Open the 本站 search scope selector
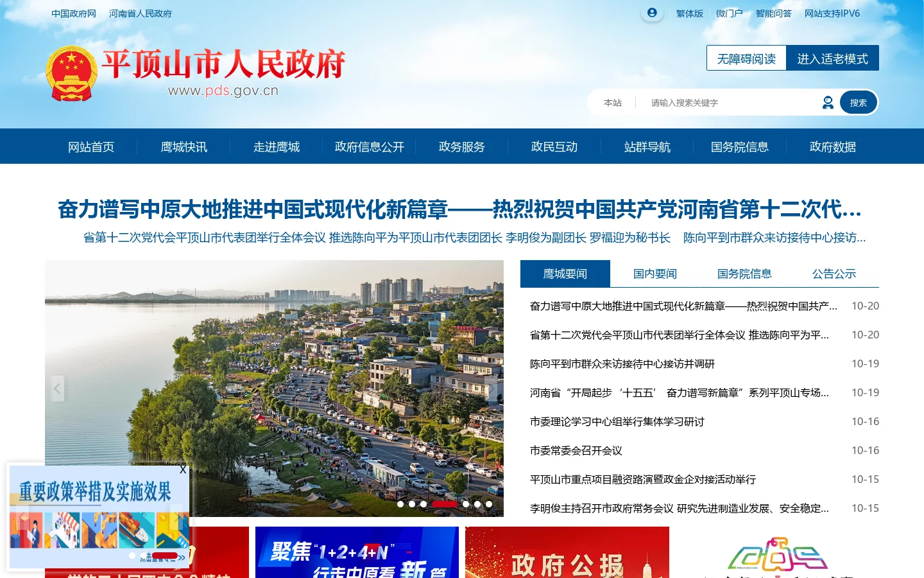The width and height of the screenshot is (924, 578). tap(613, 103)
